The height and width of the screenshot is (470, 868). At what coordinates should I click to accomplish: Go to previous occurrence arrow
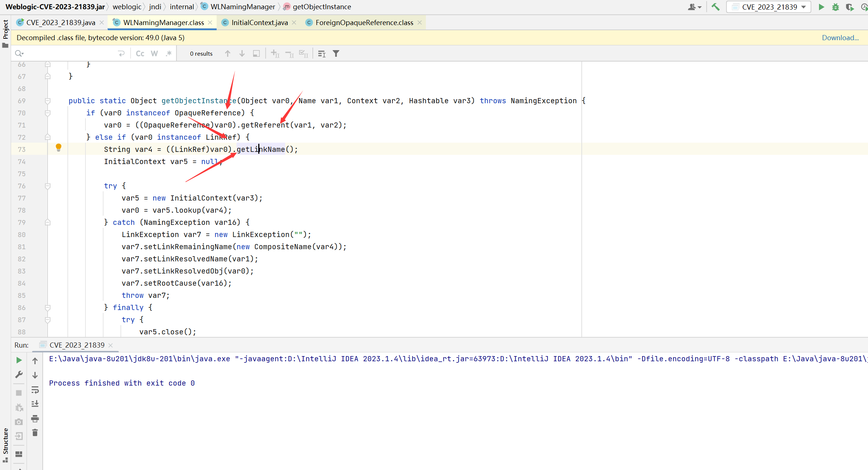(228, 54)
